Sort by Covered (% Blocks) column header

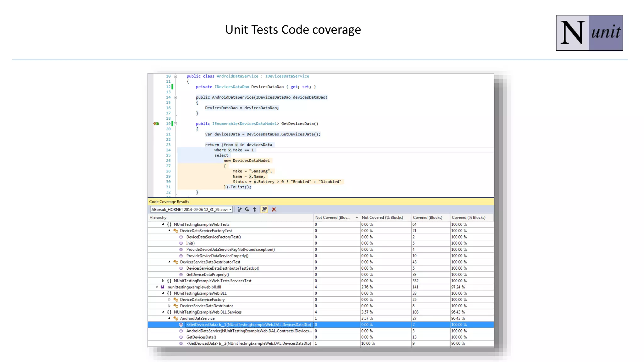click(x=472, y=217)
